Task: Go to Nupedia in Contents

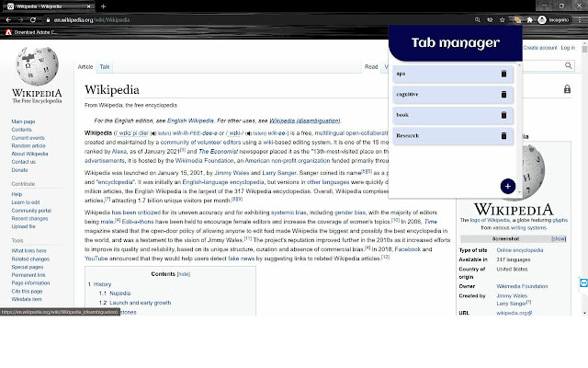Action: coord(120,293)
